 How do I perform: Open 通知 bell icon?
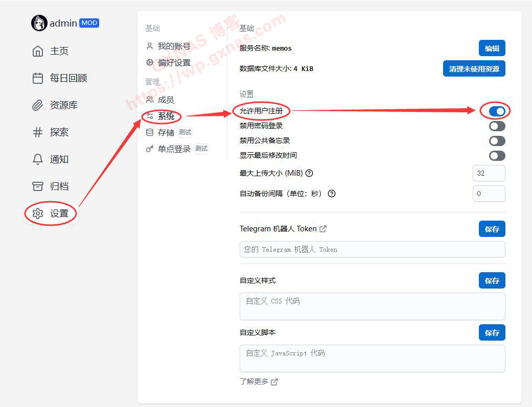pyautogui.click(x=38, y=159)
